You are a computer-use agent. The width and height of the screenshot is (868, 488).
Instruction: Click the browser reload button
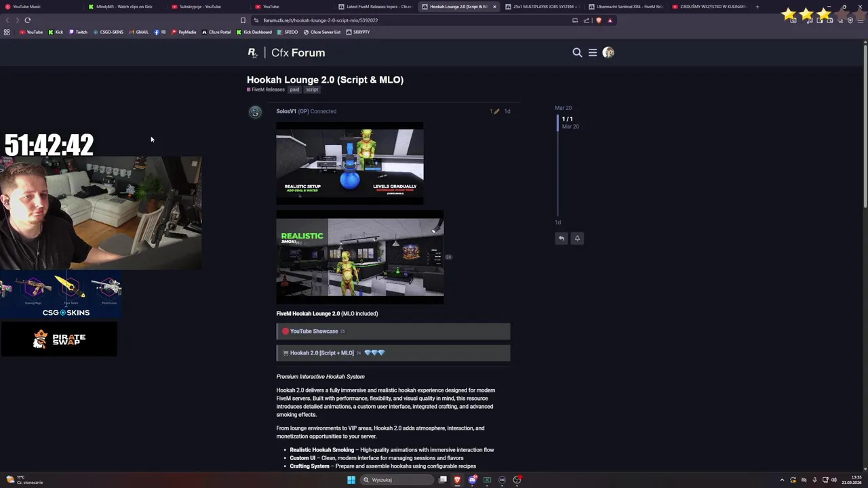[28, 20]
